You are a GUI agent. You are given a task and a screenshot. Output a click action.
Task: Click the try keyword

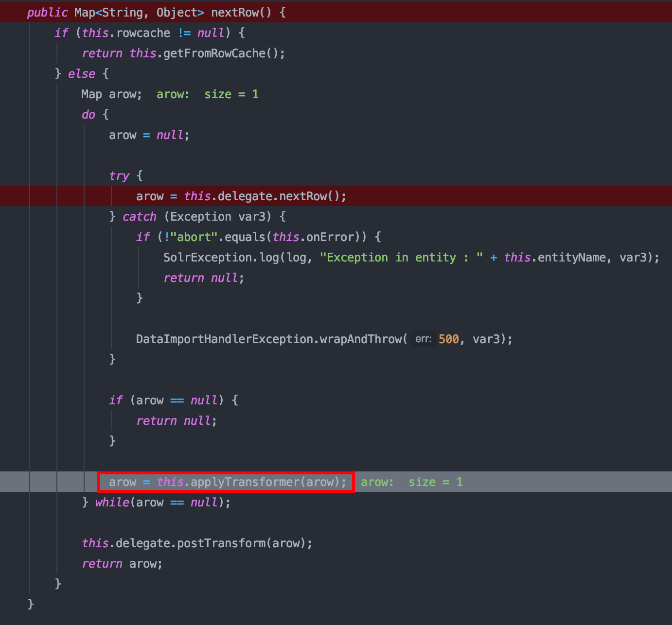tap(119, 176)
